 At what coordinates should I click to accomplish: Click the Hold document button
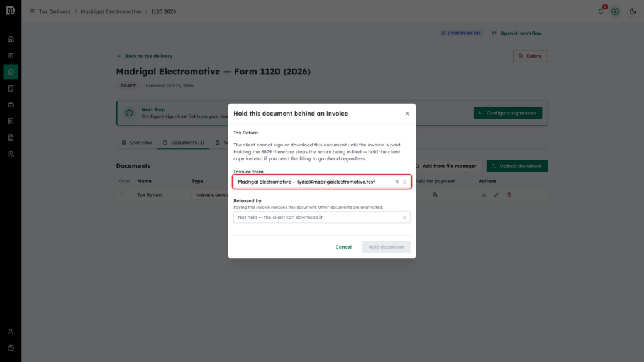(x=386, y=247)
